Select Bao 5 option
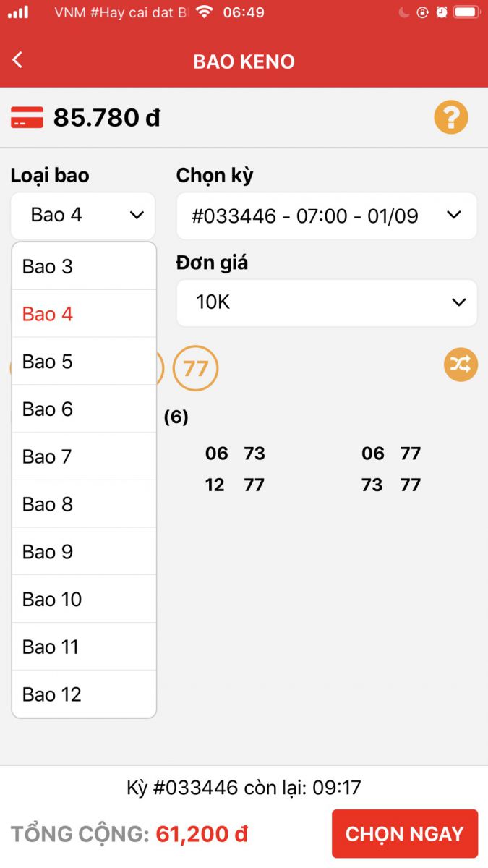 click(x=84, y=362)
